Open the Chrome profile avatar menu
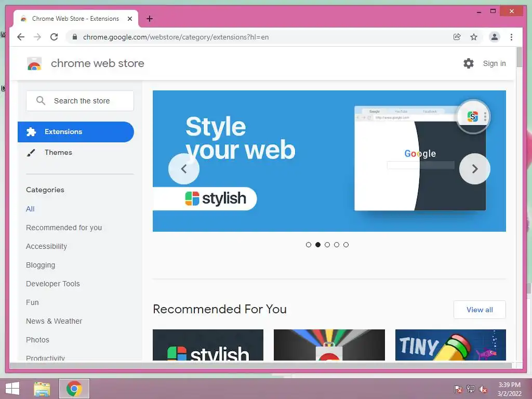Image resolution: width=532 pixels, height=399 pixels. 495,37
